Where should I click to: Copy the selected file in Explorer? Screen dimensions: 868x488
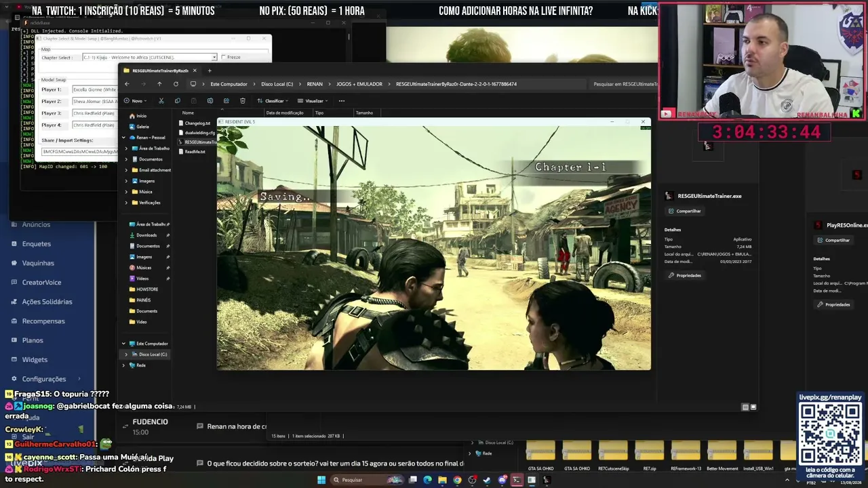point(177,101)
